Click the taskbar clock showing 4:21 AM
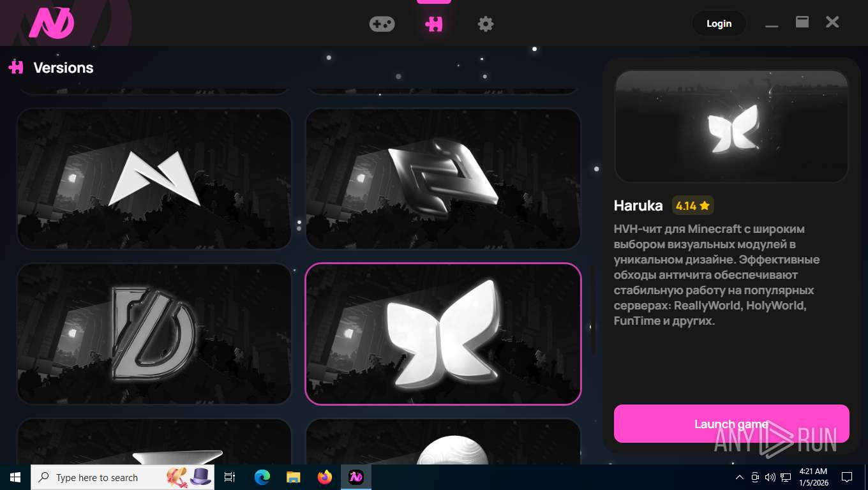Viewport: 868px width, 490px height. [812, 477]
